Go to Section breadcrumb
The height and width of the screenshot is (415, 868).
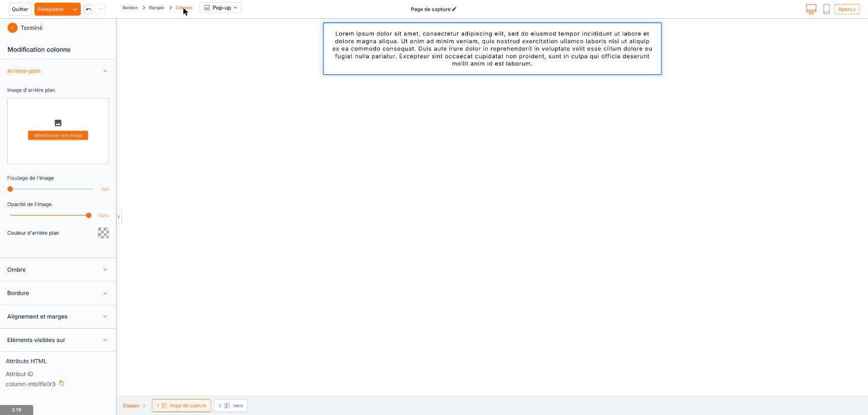pyautogui.click(x=130, y=8)
